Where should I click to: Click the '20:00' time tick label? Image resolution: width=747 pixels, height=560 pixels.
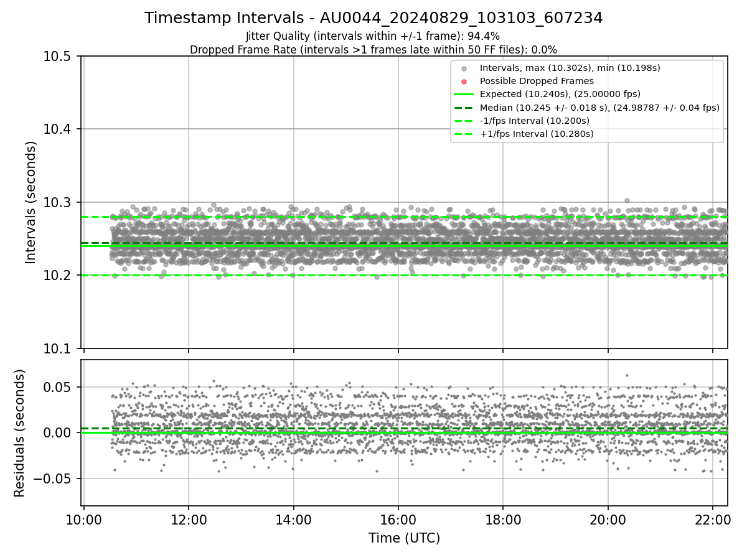(608, 518)
